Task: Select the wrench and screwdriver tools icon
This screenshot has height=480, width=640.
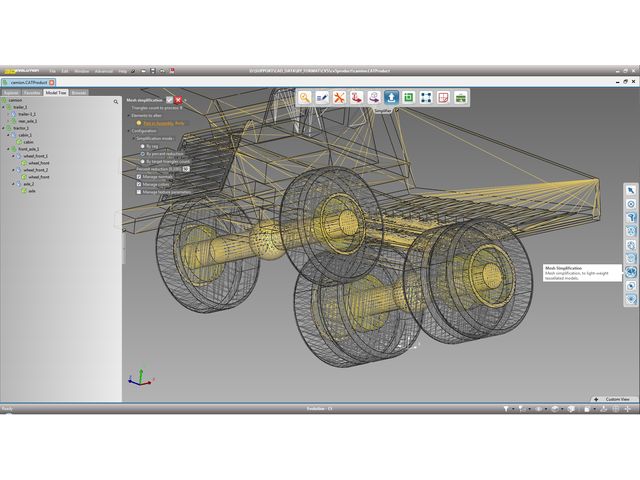Action: point(339,97)
